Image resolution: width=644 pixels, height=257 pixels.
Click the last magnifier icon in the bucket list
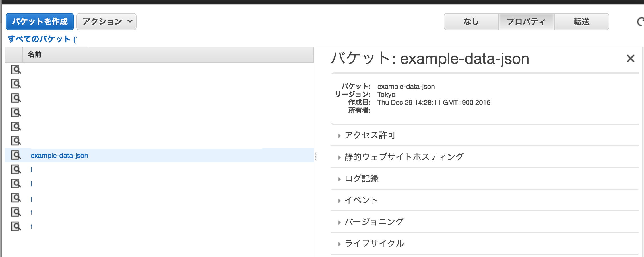16,226
